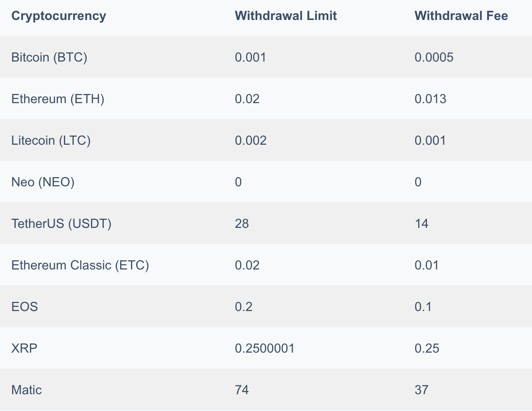
Task: Select the Ethereum Classic (ETC) row label
Action: [x=80, y=265]
